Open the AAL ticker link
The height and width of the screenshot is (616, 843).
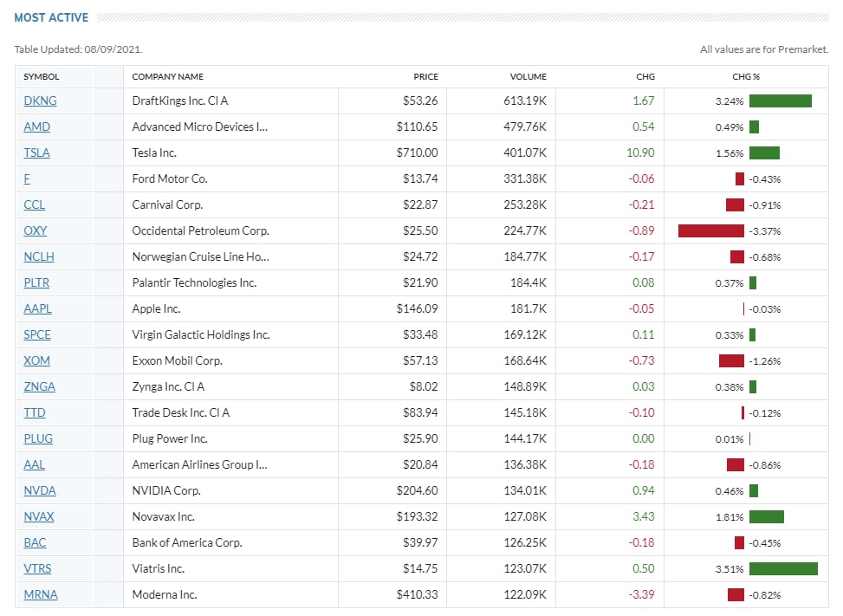pyautogui.click(x=35, y=465)
